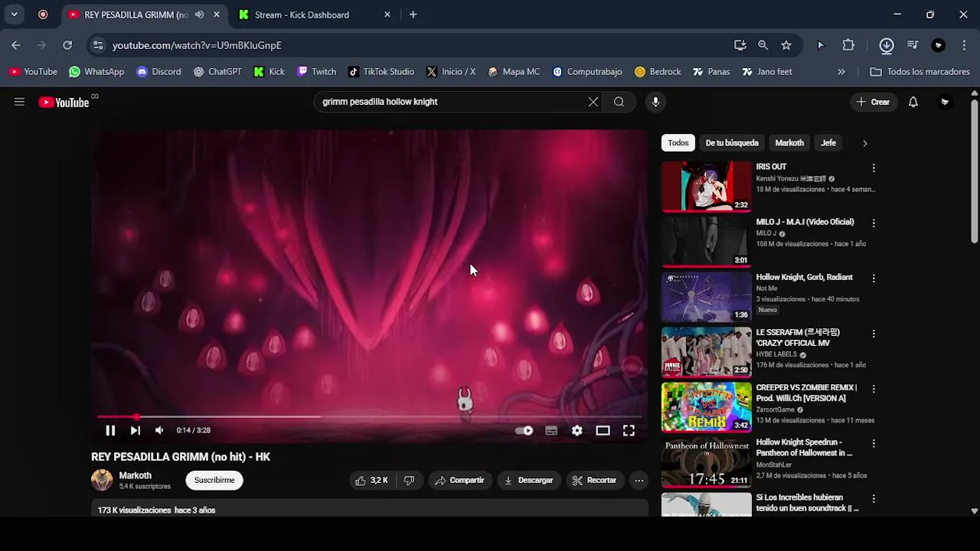980x551 pixels.
Task: Open more actions below the video
Action: coord(639,481)
